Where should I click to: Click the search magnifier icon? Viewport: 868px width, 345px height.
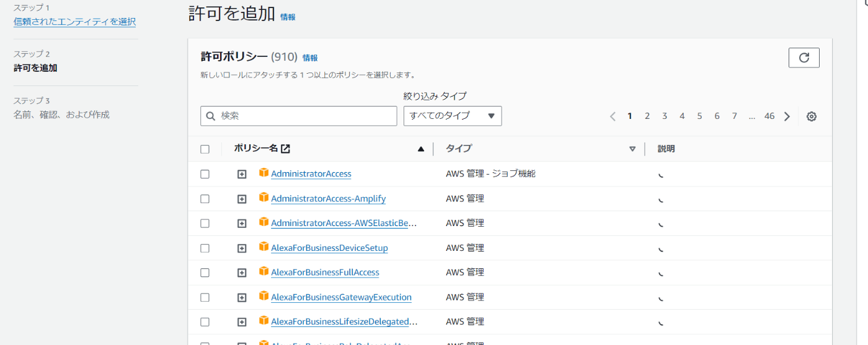point(211,116)
